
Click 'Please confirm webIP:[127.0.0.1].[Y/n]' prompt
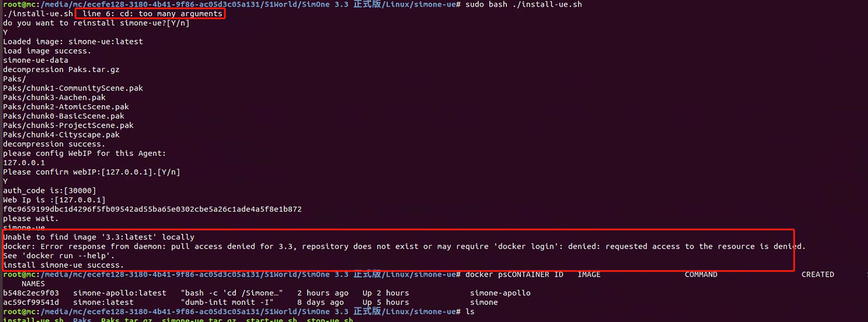[x=92, y=172]
